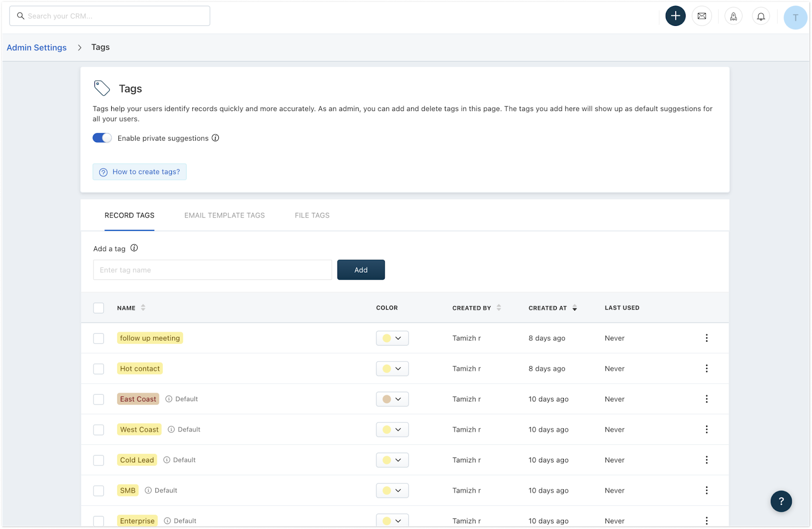Viewport: 812px width, 529px height.
Task: Click the SMB tag label
Action: [x=128, y=490]
